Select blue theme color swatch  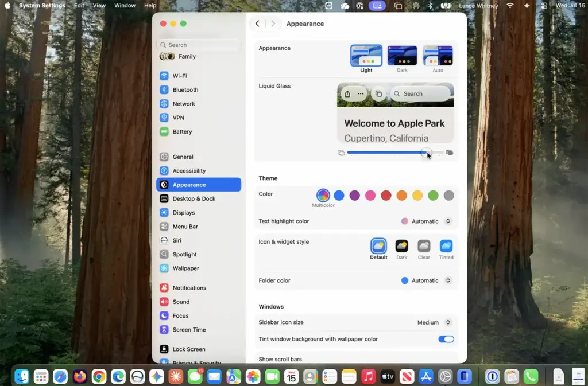pos(339,196)
